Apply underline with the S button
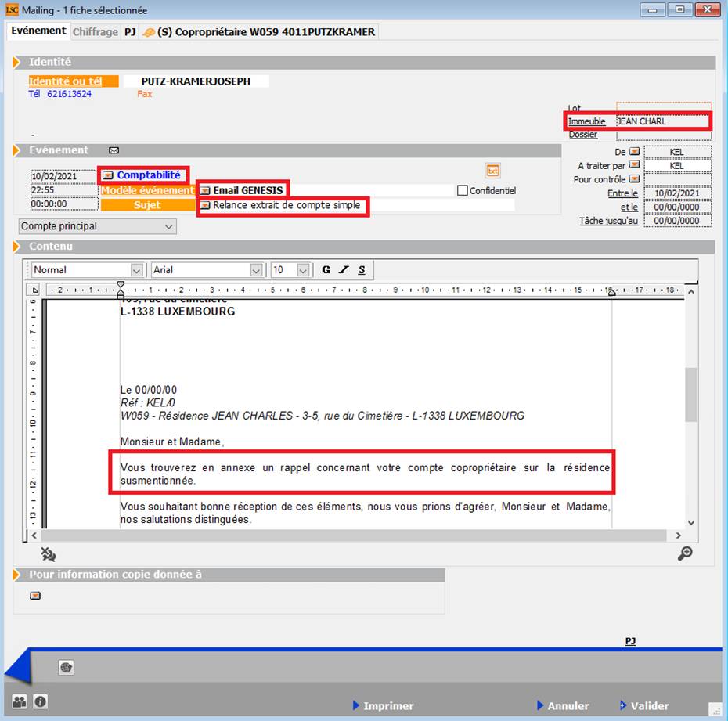This screenshot has height=721, width=728. pos(362,270)
